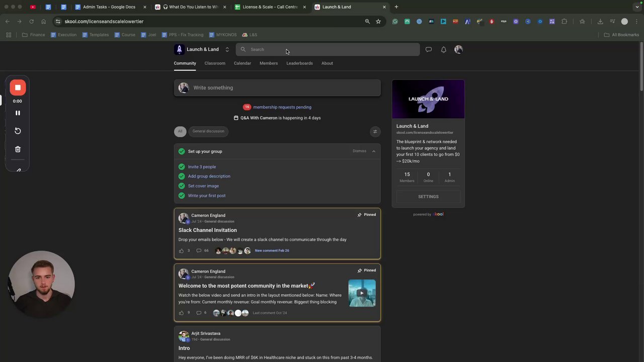Viewport: 644px width, 362px height.
Task: Select the All category filter
Action: tap(180, 131)
